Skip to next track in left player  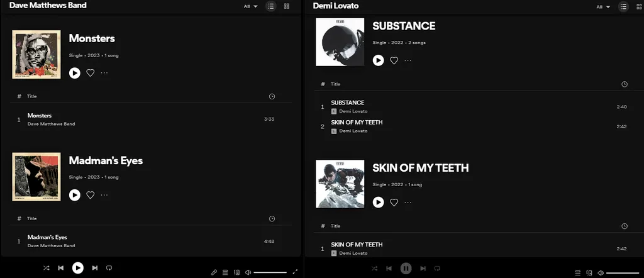pos(94,268)
